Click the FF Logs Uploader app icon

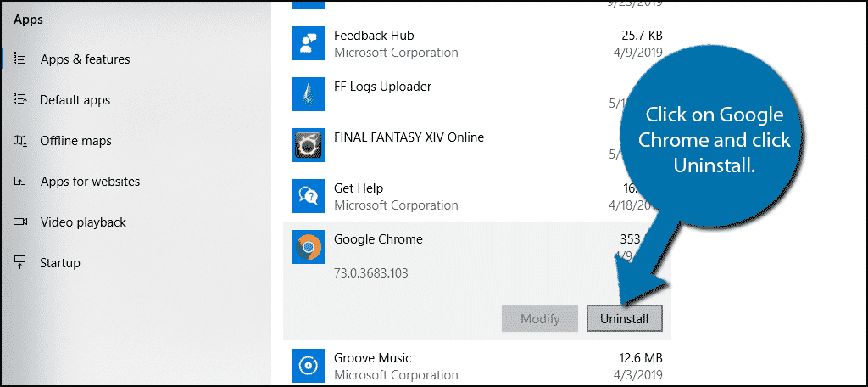point(309,94)
